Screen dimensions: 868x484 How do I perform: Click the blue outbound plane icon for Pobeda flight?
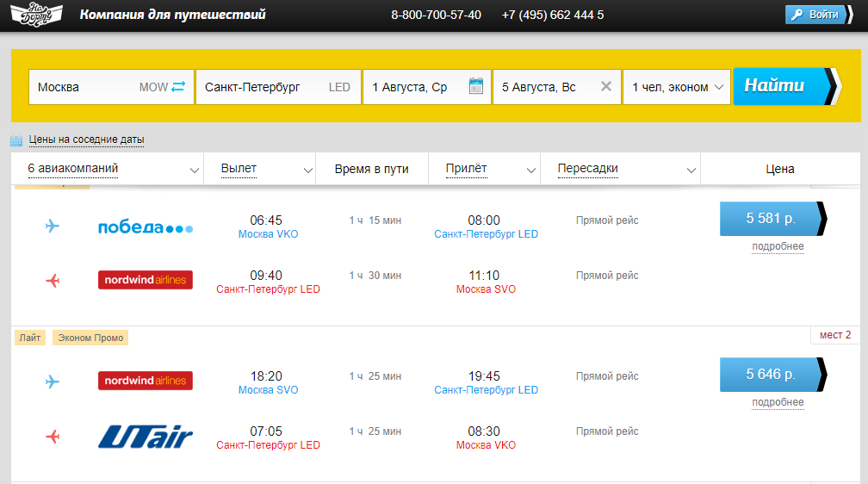point(53,226)
